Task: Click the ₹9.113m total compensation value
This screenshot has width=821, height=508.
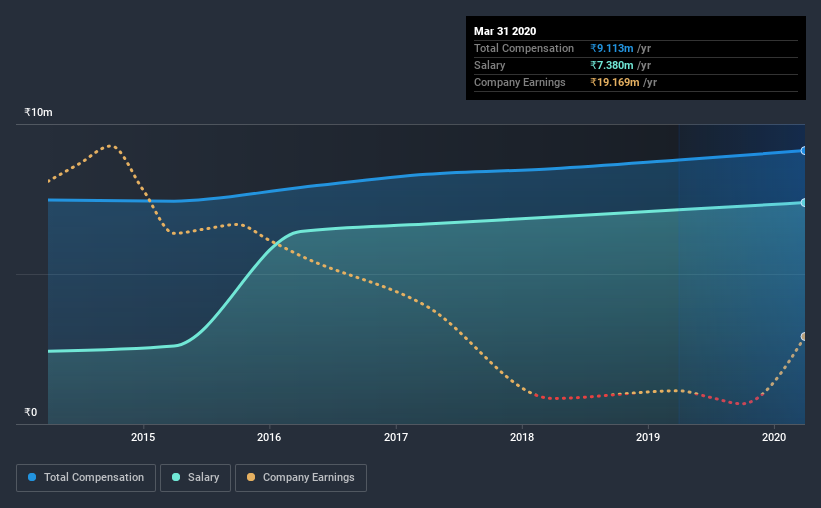Action: 612,48
